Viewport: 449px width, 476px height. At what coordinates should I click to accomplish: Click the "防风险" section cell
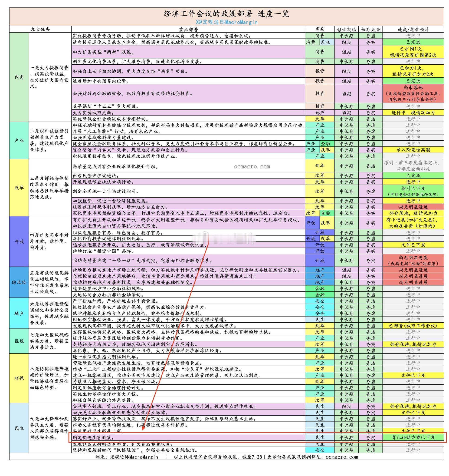pos(19,282)
